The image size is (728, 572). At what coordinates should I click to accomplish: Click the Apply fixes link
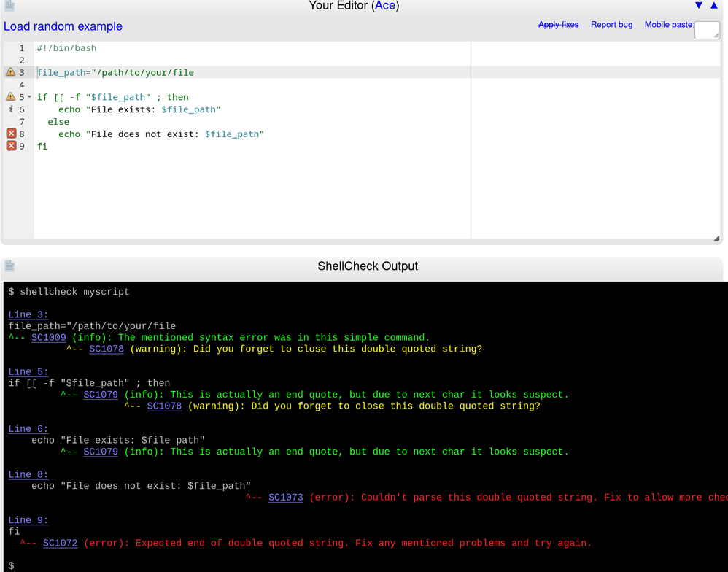pyautogui.click(x=558, y=25)
